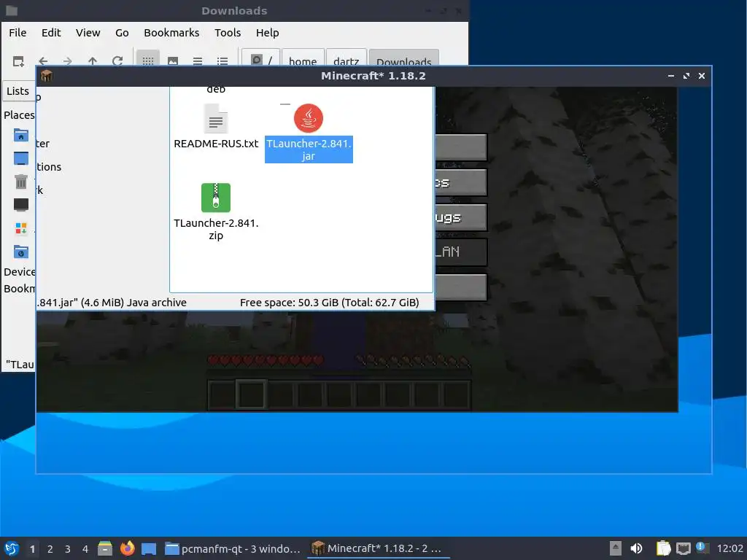Click the Minecraft button ending in LAN

click(461, 252)
